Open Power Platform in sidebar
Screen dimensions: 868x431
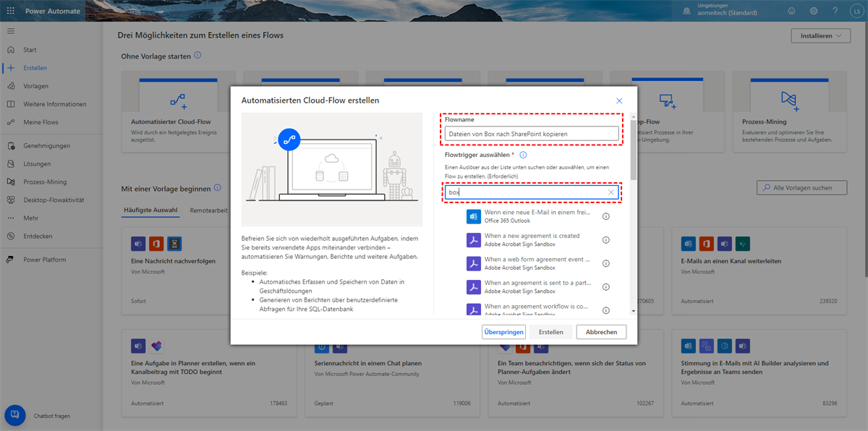[44, 260]
